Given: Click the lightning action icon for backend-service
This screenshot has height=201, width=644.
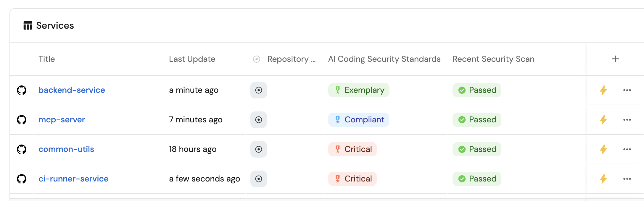Looking at the screenshot, I should (603, 90).
